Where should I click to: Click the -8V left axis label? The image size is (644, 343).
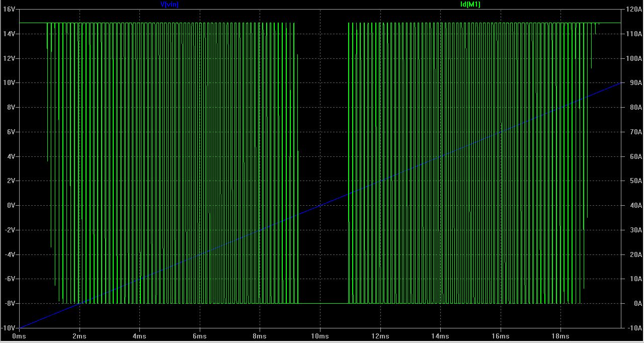[10, 303]
